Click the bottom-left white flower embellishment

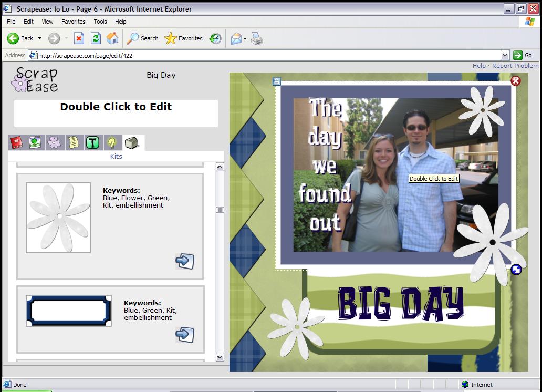pyautogui.click(x=296, y=328)
